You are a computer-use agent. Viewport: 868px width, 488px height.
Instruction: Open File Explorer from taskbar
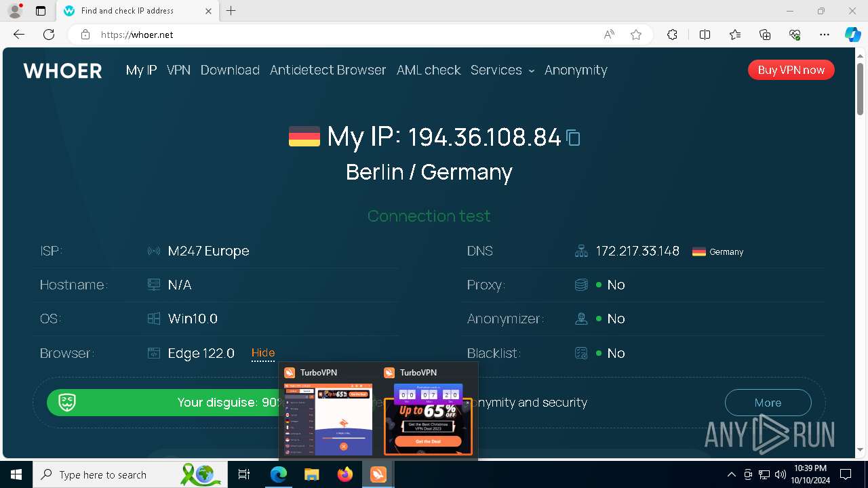pos(311,474)
